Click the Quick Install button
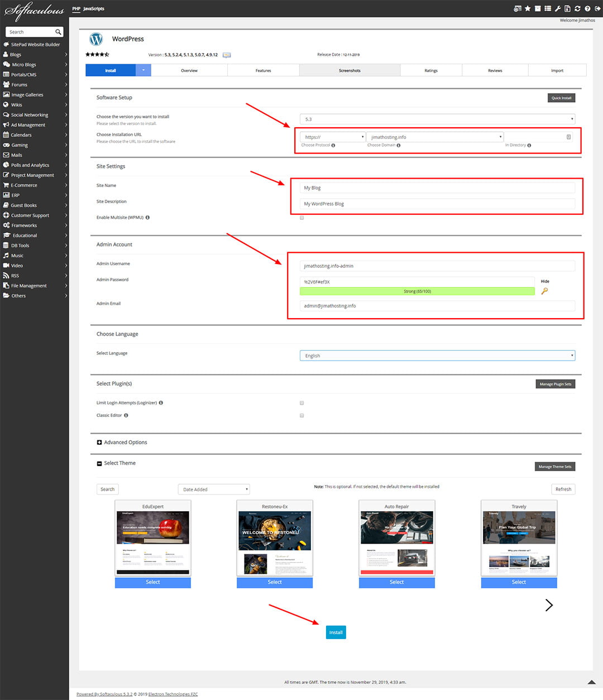 (561, 98)
